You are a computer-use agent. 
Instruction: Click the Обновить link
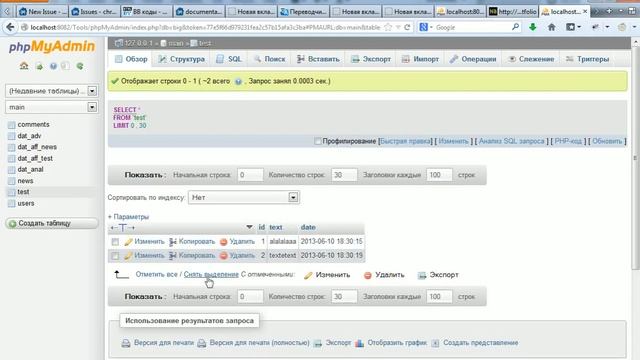pyautogui.click(x=607, y=141)
